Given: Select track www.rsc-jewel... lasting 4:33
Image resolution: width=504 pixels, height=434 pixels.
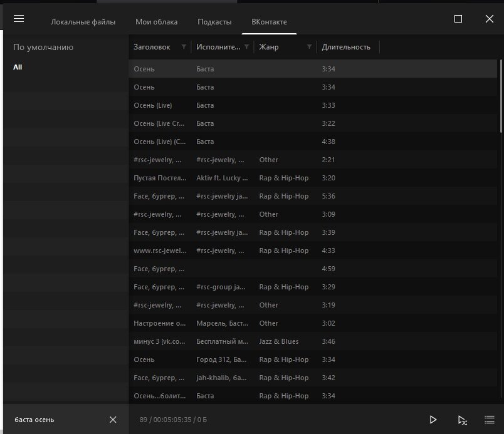Looking at the screenshot, I should pyautogui.click(x=313, y=251).
